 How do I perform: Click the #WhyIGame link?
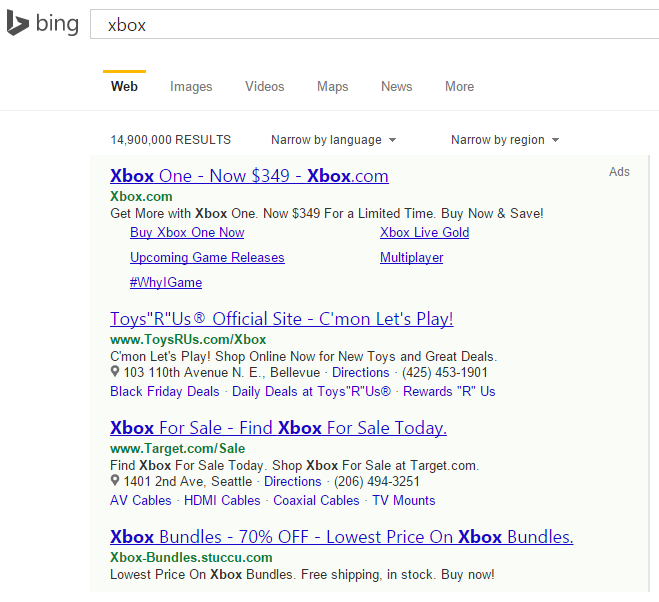tap(165, 282)
